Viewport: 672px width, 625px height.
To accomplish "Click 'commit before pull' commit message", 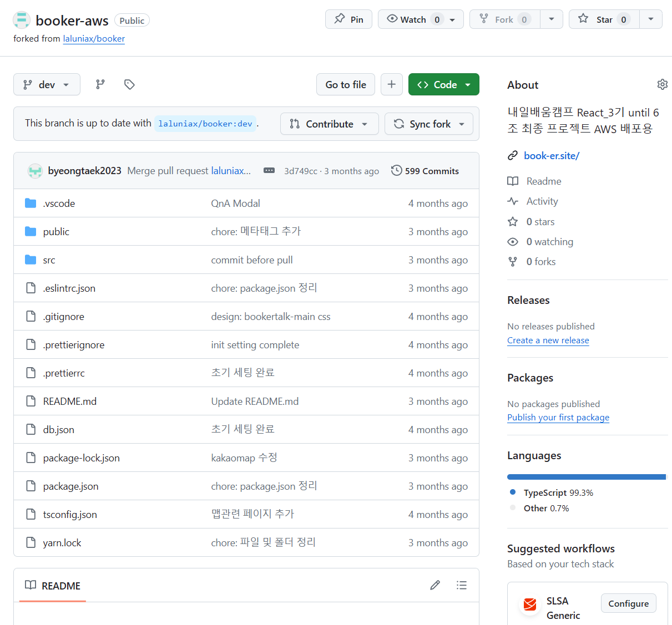I will 252,260.
